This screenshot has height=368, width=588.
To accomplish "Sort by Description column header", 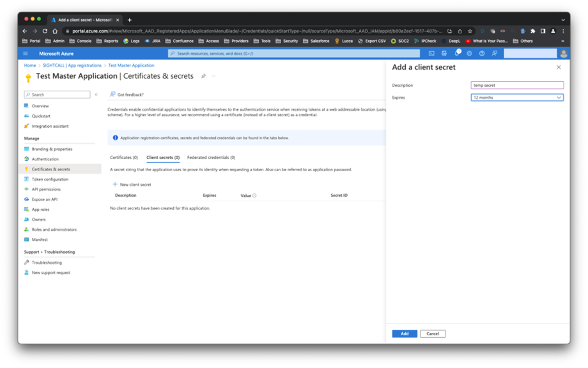I will (x=126, y=195).
